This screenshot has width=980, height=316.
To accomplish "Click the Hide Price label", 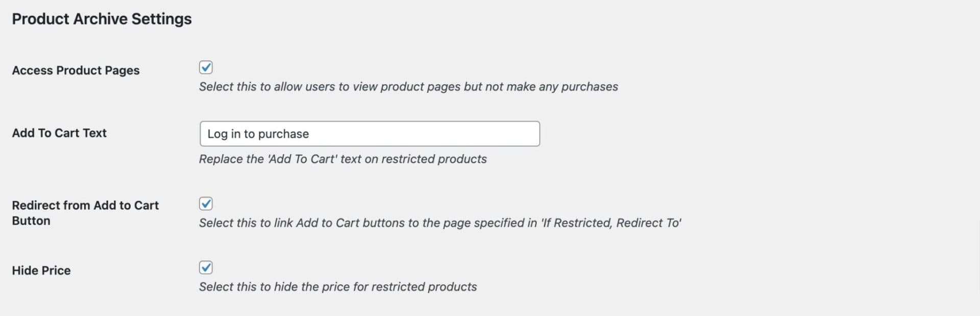I will pyautogui.click(x=41, y=271).
